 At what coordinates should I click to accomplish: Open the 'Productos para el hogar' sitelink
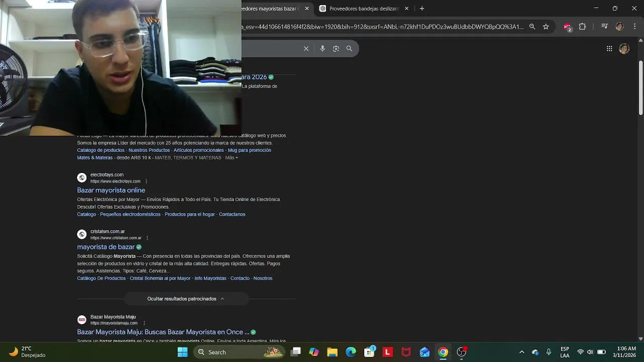tap(190, 214)
